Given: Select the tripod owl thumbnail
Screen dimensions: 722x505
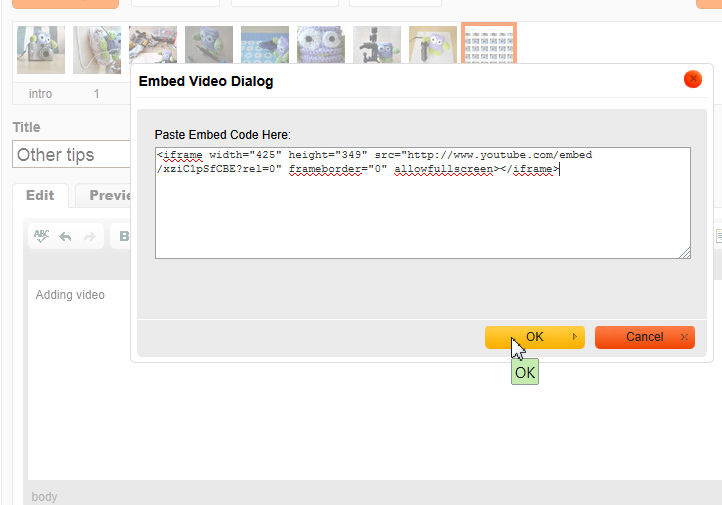Looking at the screenshot, I should pos(377,45).
